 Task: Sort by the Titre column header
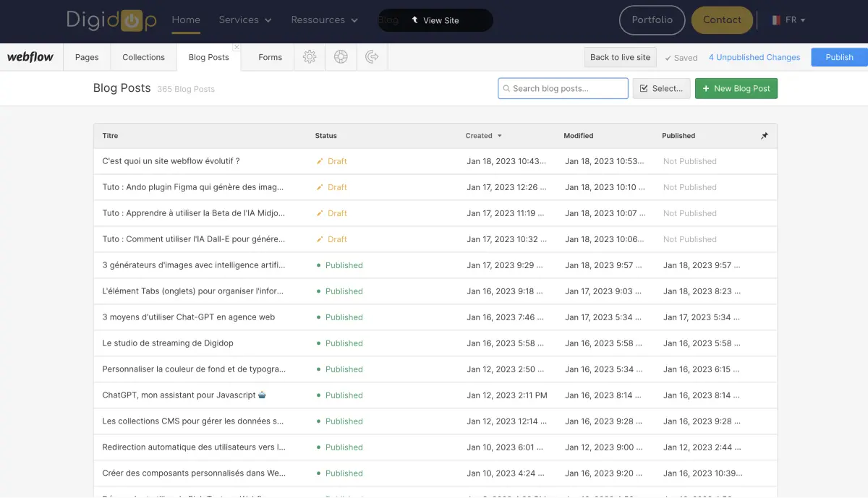(x=110, y=136)
